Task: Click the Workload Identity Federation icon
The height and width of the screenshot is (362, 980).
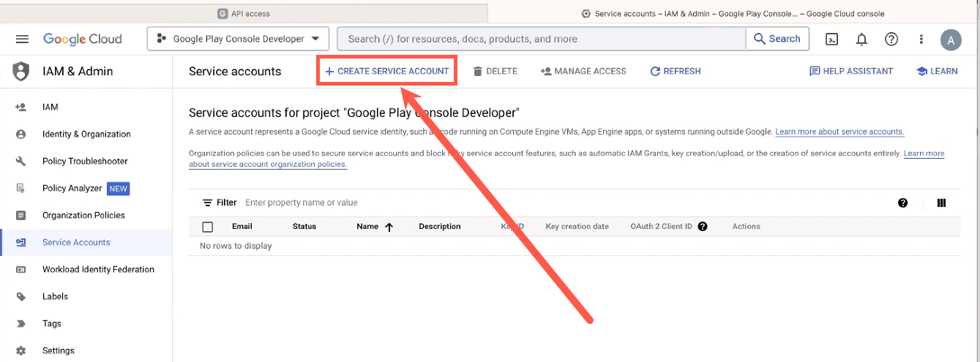Action: click(x=20, y=269)
